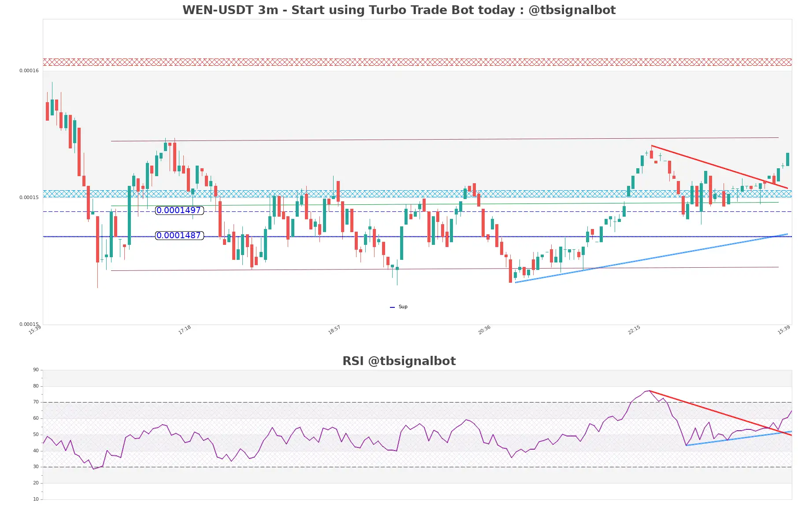
Task: Click the WEN-USDT 3m chart title
Action: pos(399,10)
